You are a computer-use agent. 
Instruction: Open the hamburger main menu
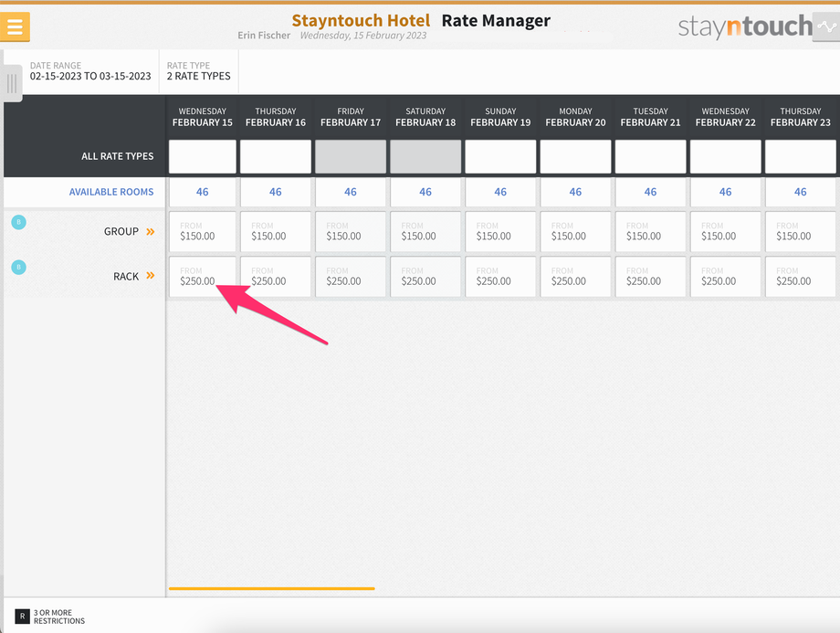coord(15,26)
